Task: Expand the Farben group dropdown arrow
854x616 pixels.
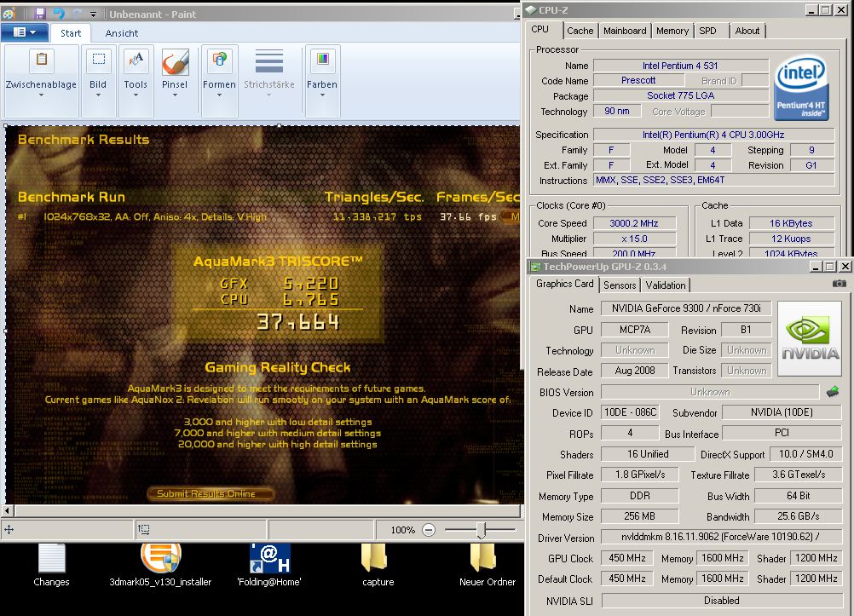Action: (x=322, y=95)
